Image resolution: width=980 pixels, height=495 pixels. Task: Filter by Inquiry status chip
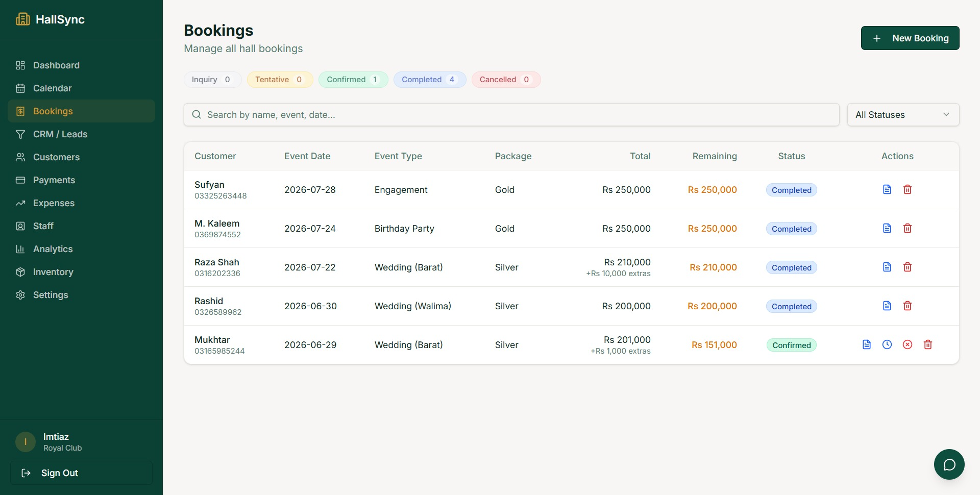212,80
